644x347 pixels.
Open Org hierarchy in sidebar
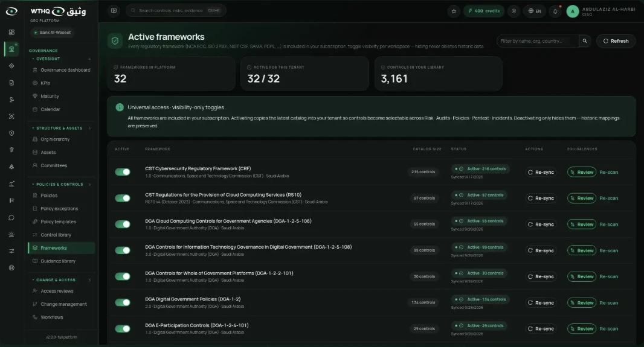click(62, 139)
